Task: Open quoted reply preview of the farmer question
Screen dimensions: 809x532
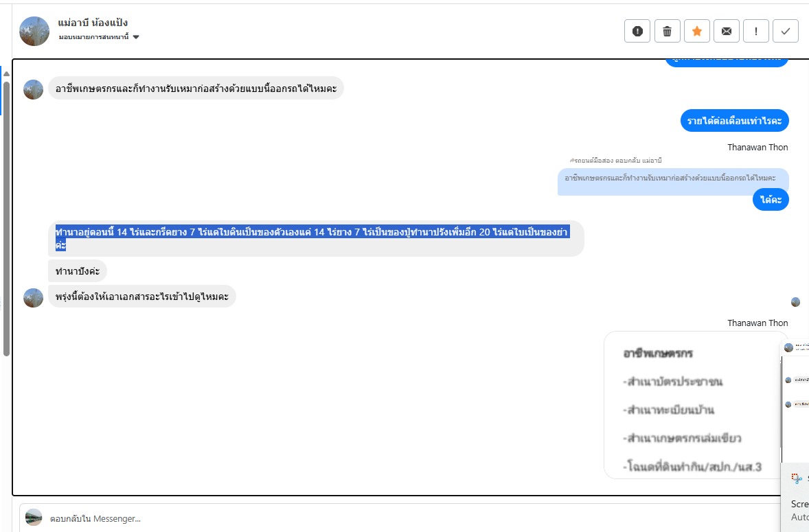Action: pos(673,178)
